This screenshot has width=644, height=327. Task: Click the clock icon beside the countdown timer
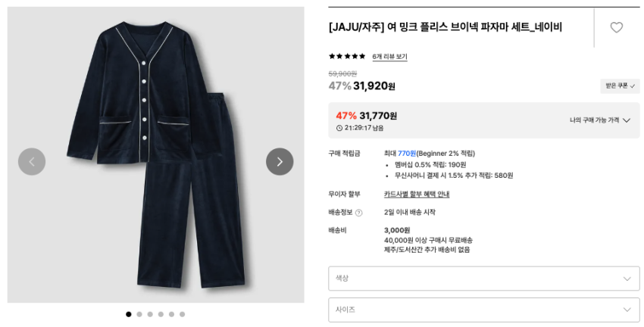tap(339, 128)
